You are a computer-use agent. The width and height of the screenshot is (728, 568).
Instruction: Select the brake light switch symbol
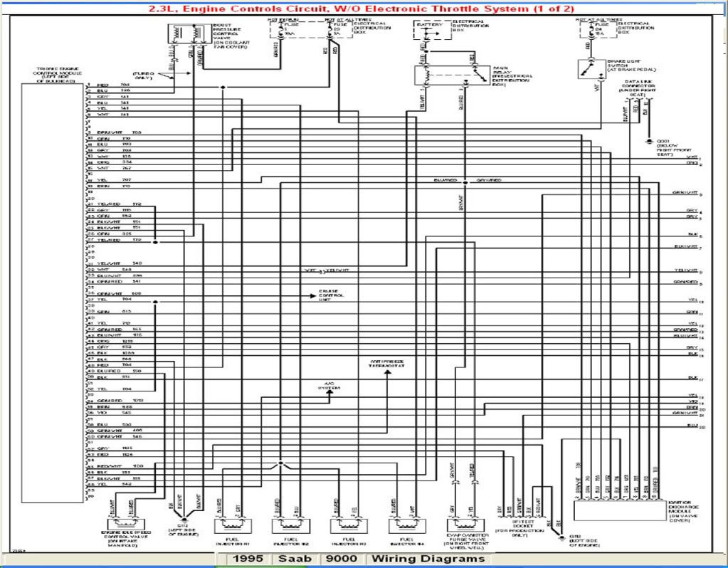pos(591,69)
